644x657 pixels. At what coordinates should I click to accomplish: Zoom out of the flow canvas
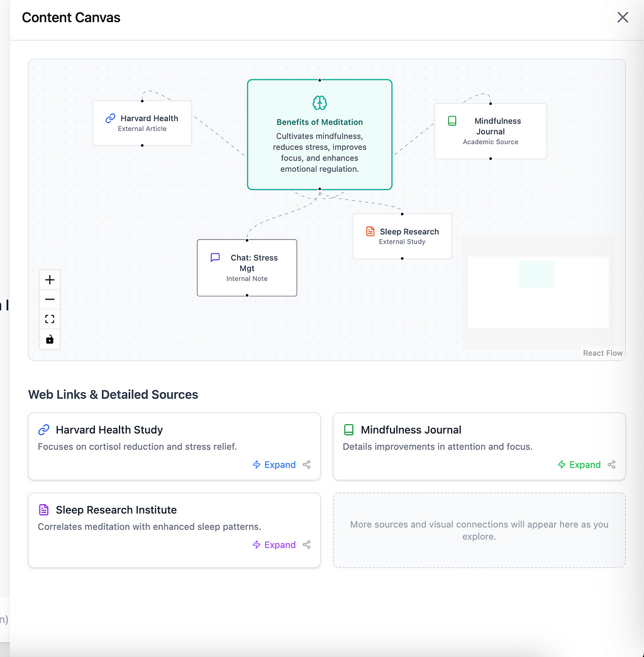50,299
